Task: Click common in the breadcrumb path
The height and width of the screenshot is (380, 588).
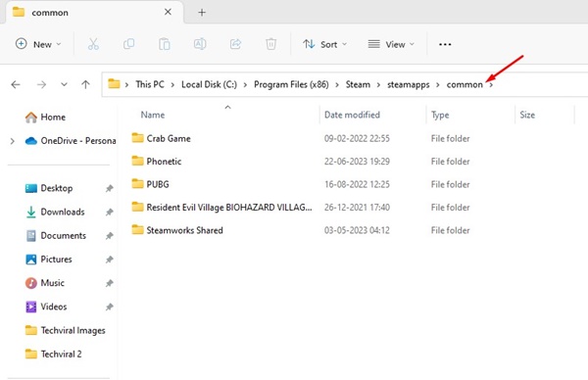Action: pos(465,84)
